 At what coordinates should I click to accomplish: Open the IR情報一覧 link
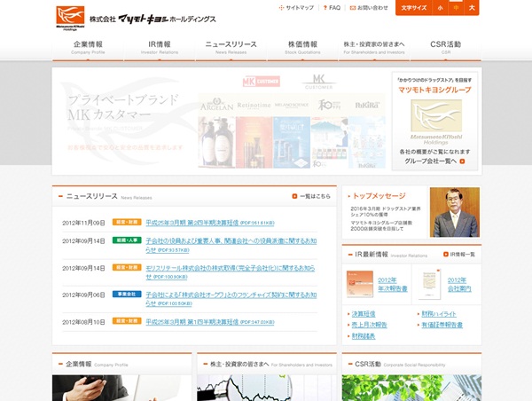463,255
